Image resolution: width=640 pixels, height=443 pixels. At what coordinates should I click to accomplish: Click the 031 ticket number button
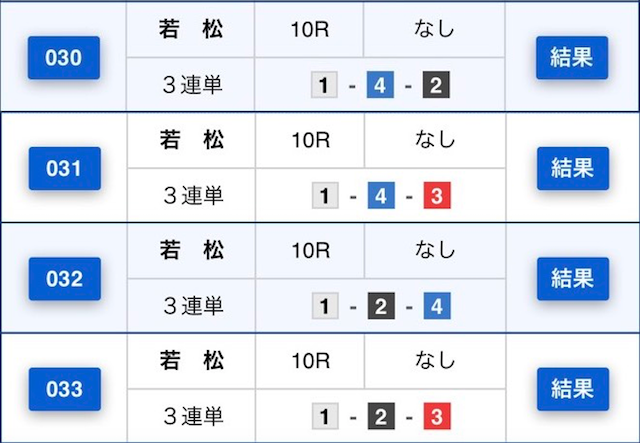(x=64, y=168)
